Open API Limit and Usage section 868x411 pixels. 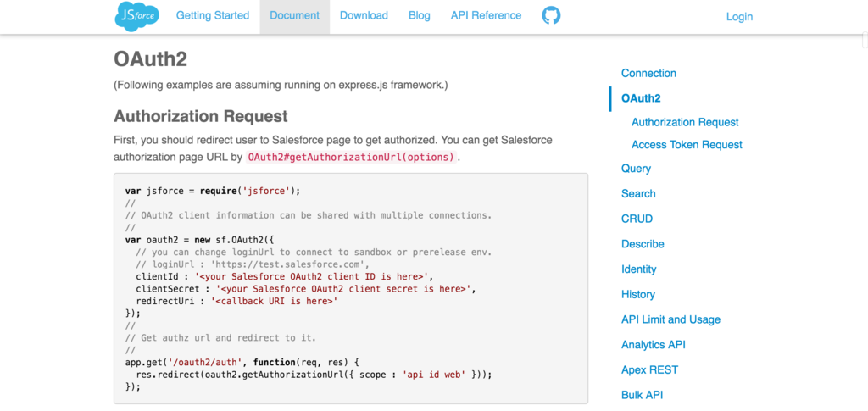point(671,319)
